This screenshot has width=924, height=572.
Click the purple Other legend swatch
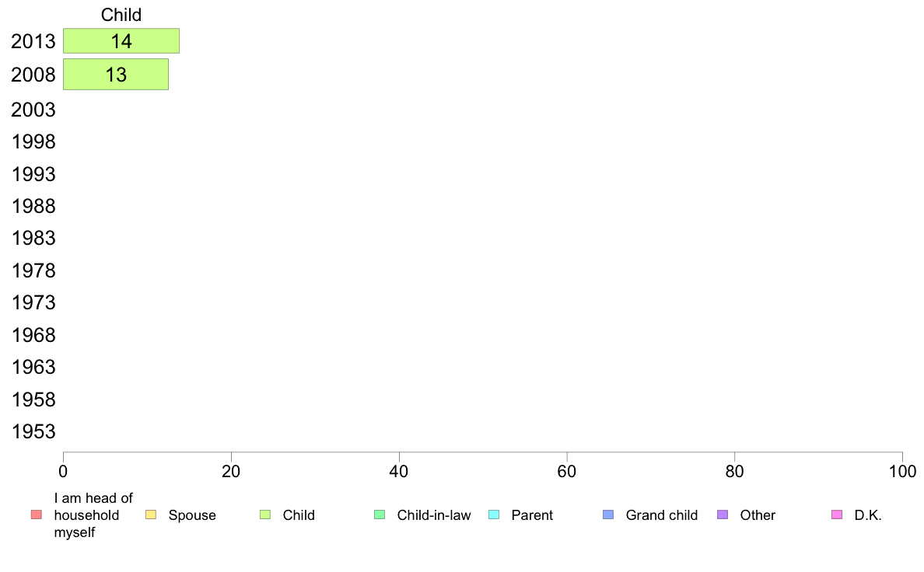click(x=723, y=514)
